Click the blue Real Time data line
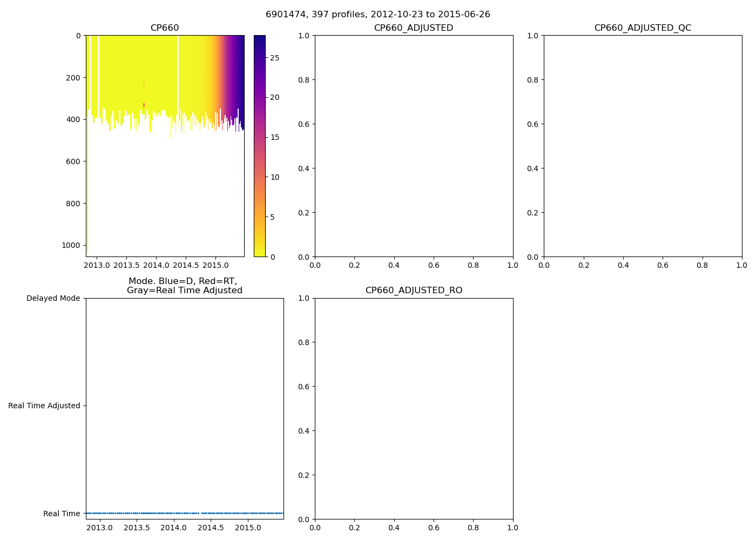This screenshot has height=540, width=756. tap(162, 513)
